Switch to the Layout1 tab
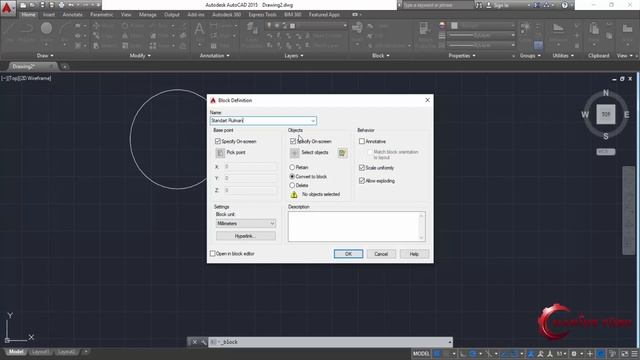 40,352
